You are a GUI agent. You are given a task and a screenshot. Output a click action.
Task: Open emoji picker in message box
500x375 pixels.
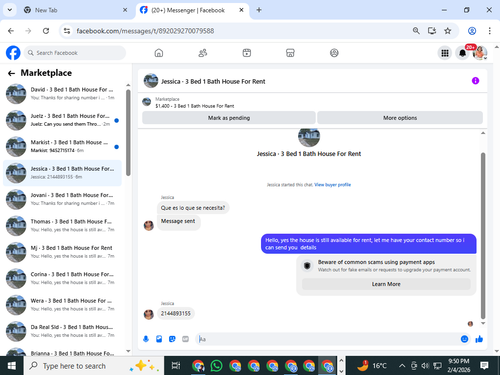(x=464, y=339)
